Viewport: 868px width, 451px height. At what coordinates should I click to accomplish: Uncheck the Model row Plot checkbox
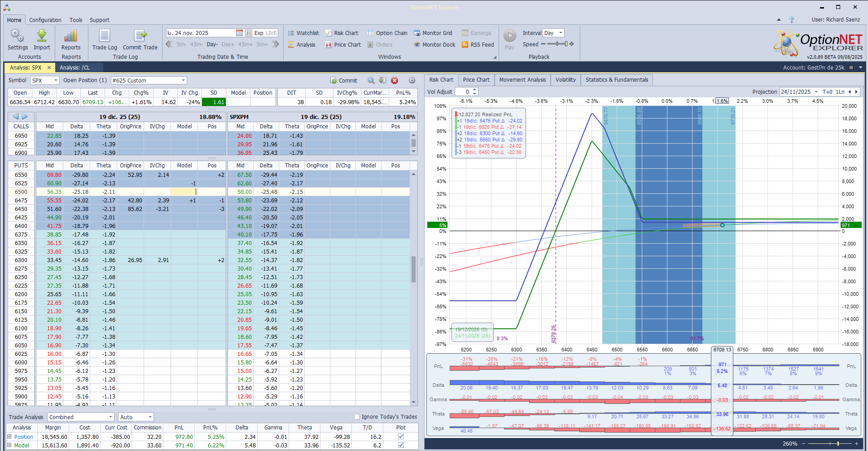pos(401,446)
